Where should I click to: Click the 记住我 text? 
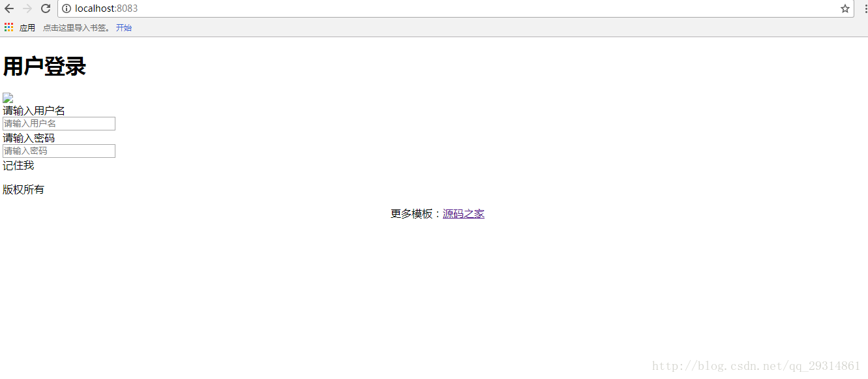pos(18,166)
